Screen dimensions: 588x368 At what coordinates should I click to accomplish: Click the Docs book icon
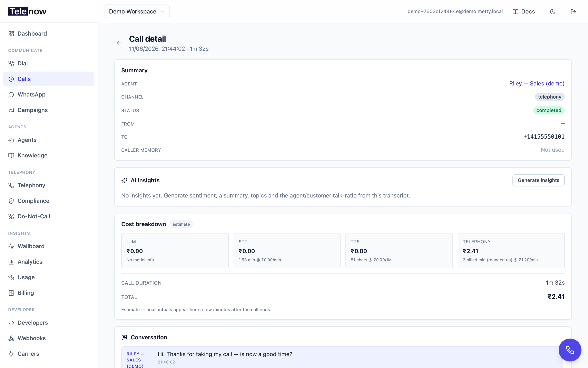click(515, 12)
